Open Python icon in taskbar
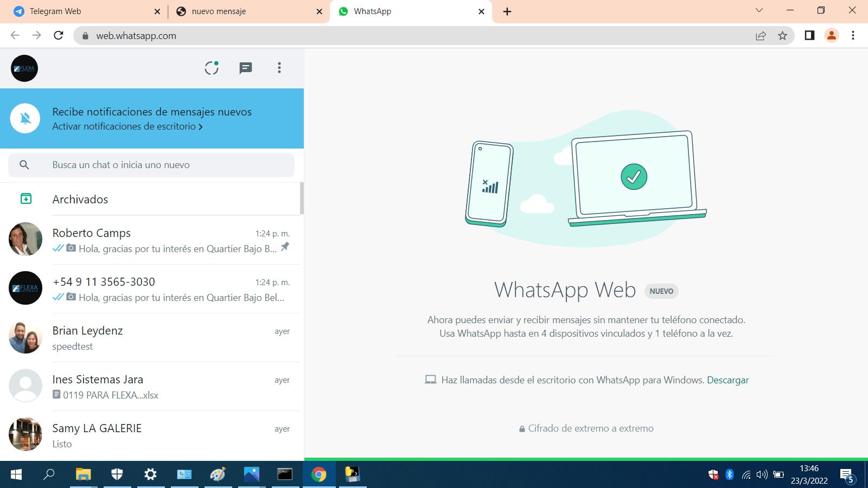 (353, 474)
